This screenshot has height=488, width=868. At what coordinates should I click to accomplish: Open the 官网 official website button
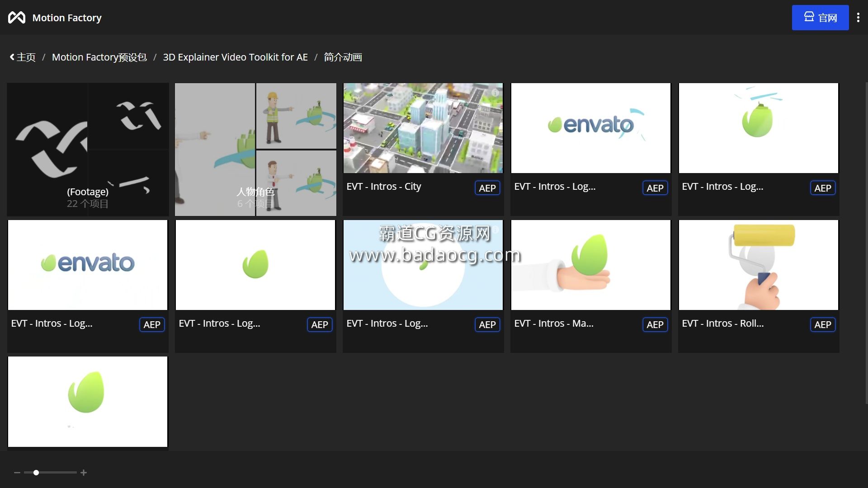tap(820, 18)
